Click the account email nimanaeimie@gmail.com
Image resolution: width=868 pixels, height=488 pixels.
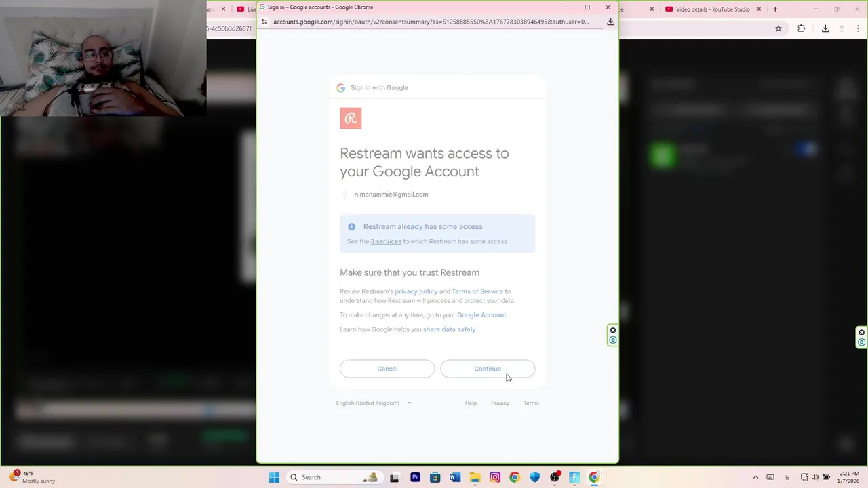tap(391, 195)
